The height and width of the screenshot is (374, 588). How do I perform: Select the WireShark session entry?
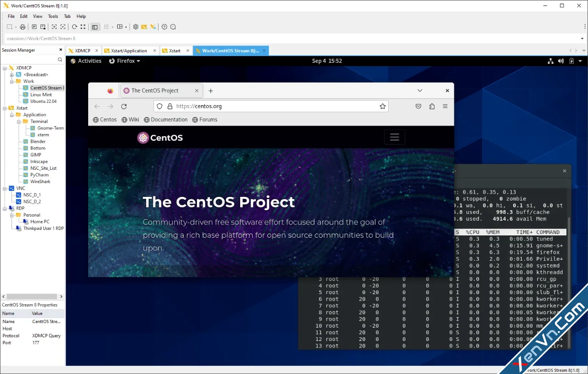click(40, 181)
